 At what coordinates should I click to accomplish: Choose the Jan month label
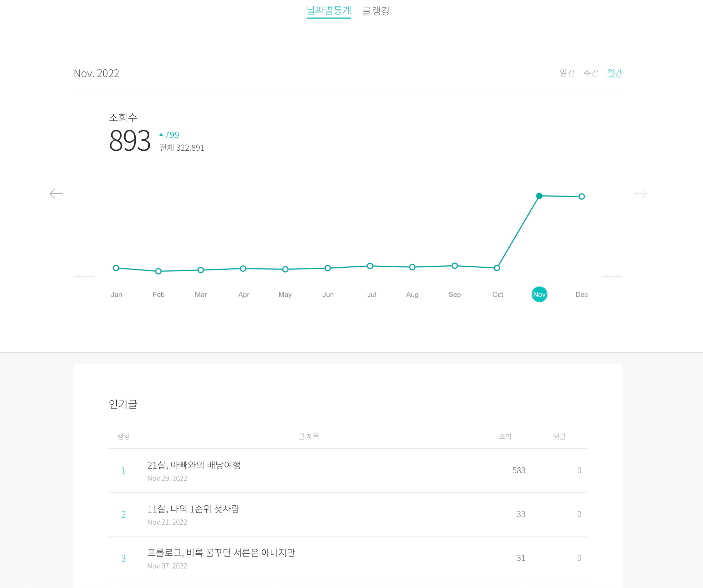116,295
